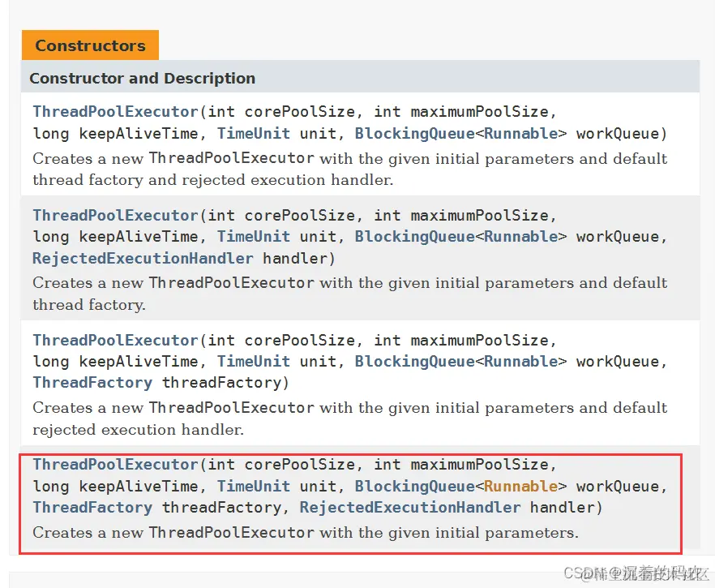Click the orange highlighted Runnable link

point(520,487)
